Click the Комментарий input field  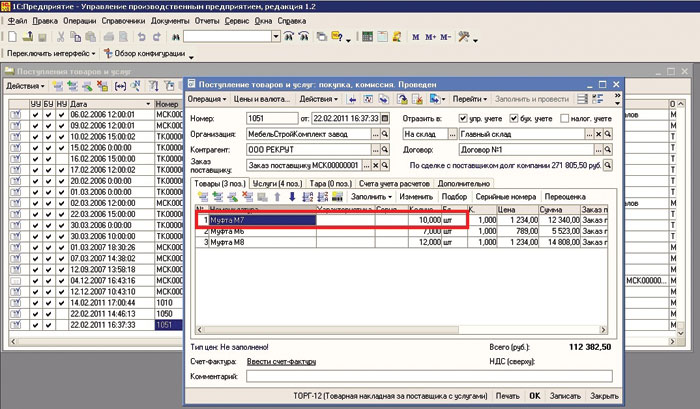click(429, 376)
